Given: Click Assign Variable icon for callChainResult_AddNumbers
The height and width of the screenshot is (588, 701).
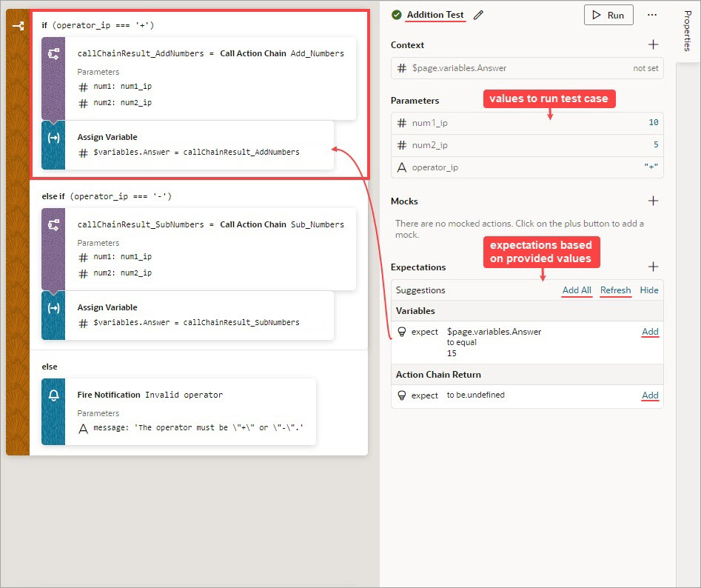Looking at the screenshot, I should click(53, 138).
